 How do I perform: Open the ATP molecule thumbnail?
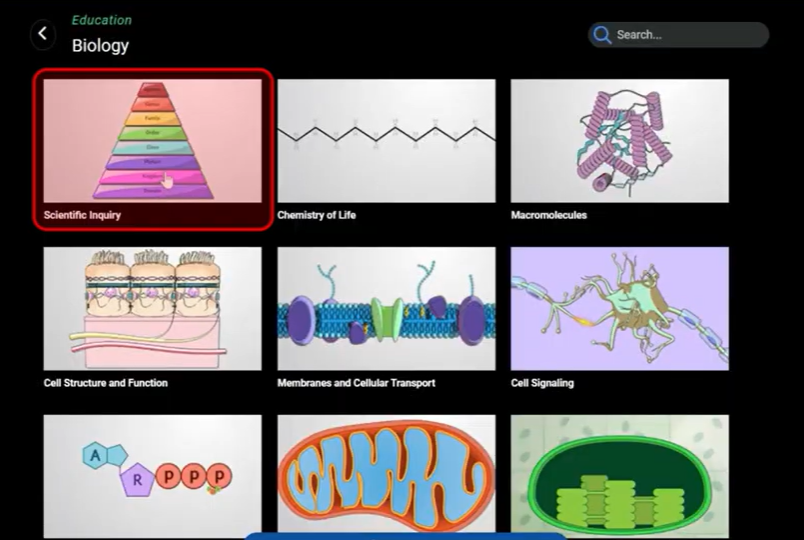[x=152, y=476]
